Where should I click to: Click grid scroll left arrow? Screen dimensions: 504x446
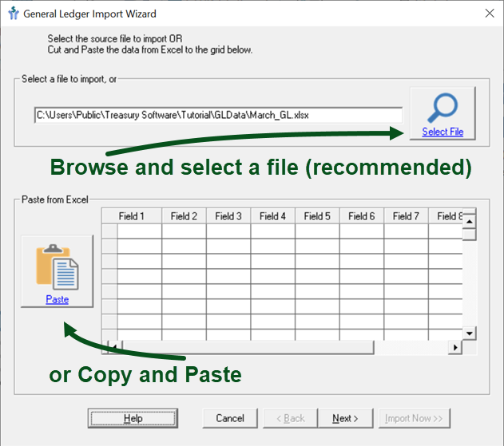click(x=115, y=347)
